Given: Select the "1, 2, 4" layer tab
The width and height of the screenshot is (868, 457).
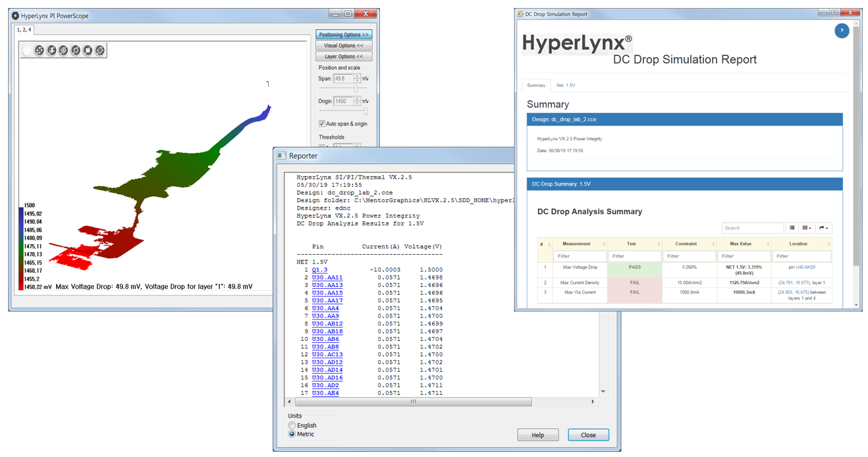Looking at the screenshot, I should [24, 30].
